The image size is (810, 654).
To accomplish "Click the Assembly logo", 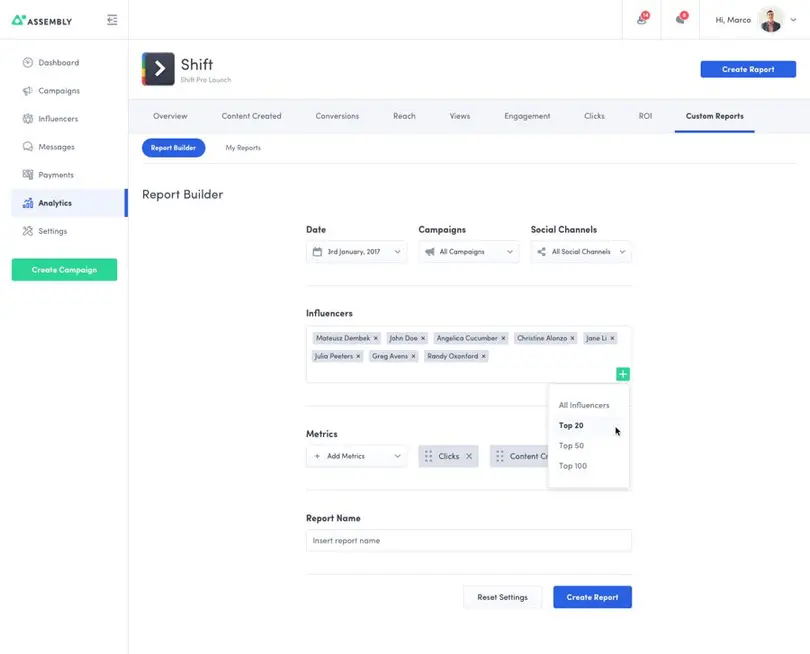I will [x=40, y=19].
